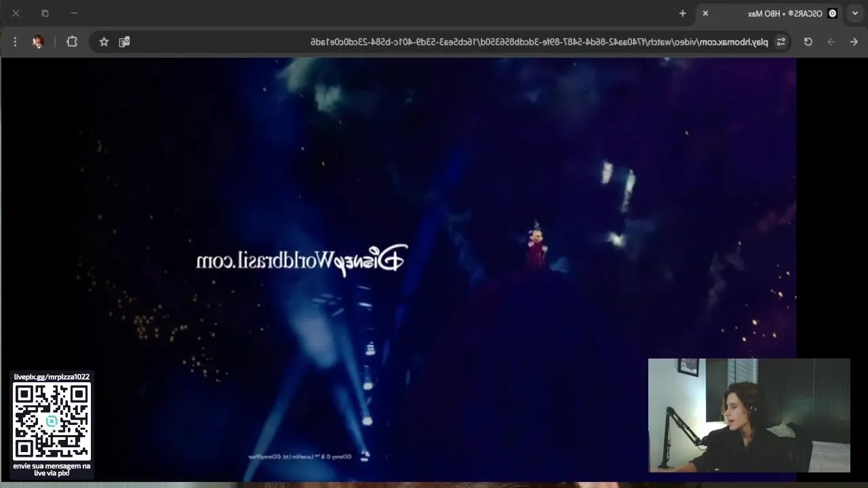Click the livepix QR code
The height and width of the screenshot is (488, 868).
point(52,422)
